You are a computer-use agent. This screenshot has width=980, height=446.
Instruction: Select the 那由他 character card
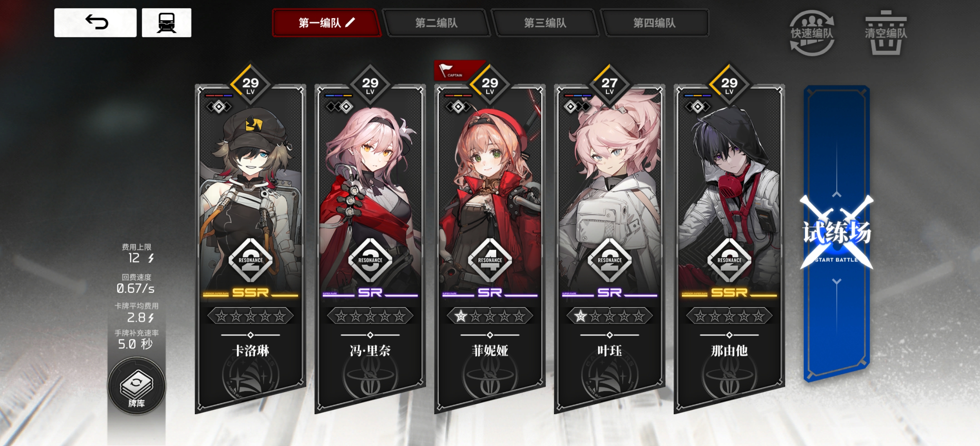click(x=729, y=247)
